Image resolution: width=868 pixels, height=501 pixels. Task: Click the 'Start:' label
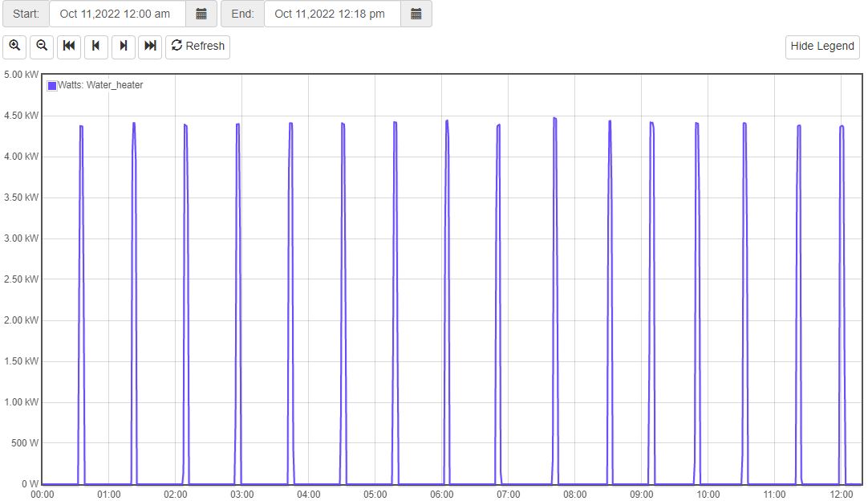26,14
